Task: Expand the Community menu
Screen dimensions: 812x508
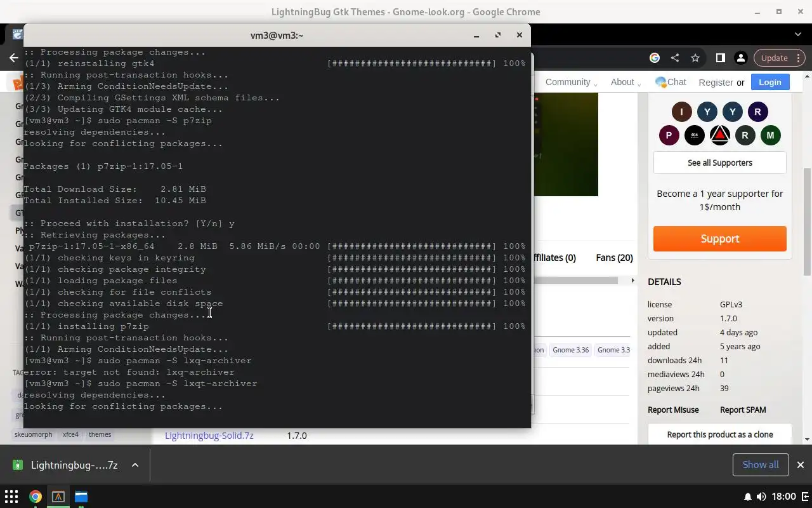Action: click(572, 82)
